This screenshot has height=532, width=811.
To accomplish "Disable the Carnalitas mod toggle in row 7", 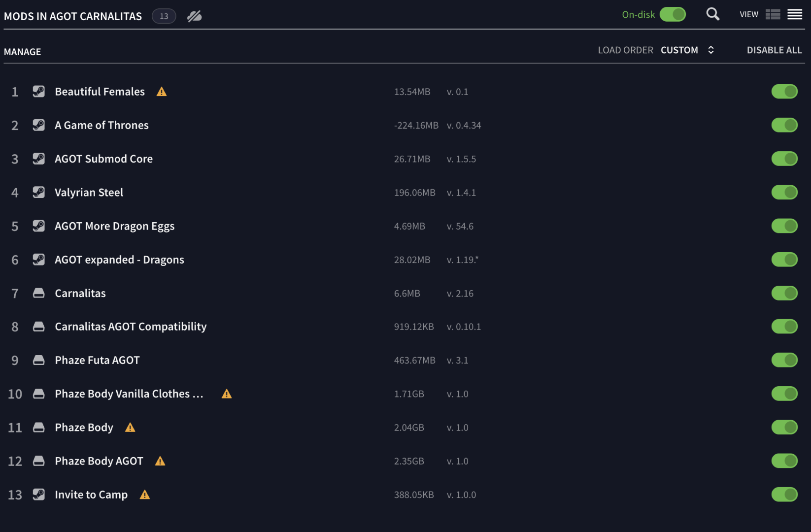I will tap(784, 293).
